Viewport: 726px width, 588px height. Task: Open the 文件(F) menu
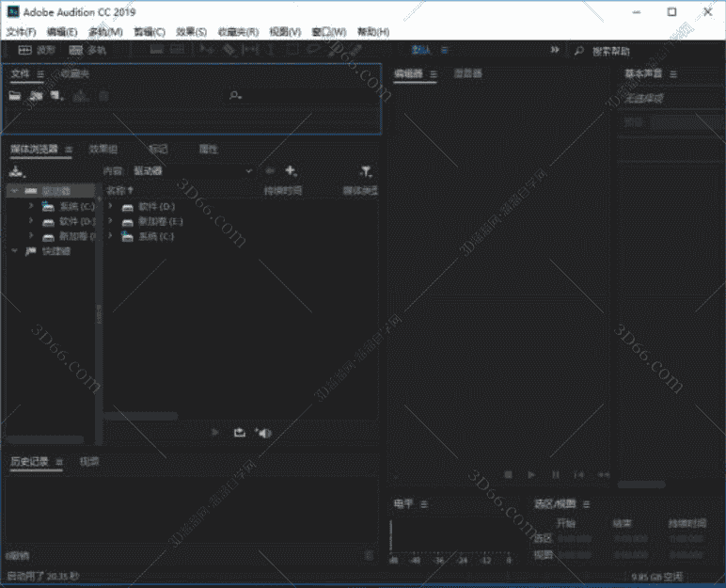tap(22, 31)
